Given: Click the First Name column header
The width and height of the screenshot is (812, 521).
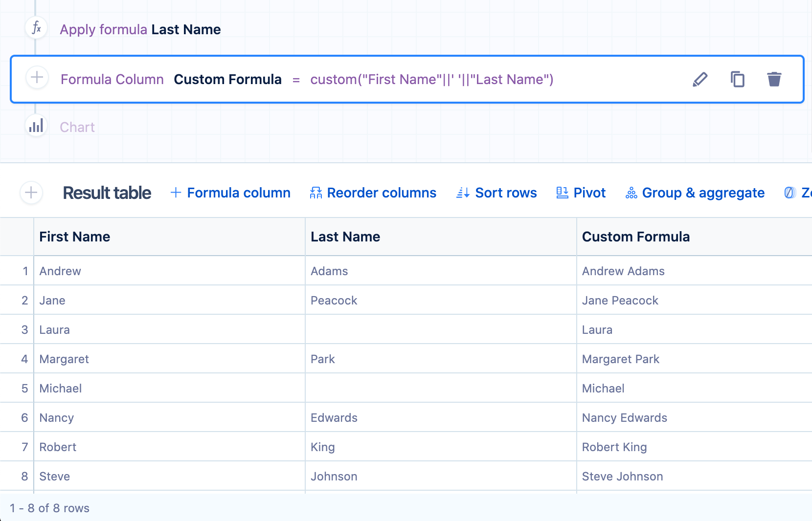Looking at the screenshot, I should point(75,237).
